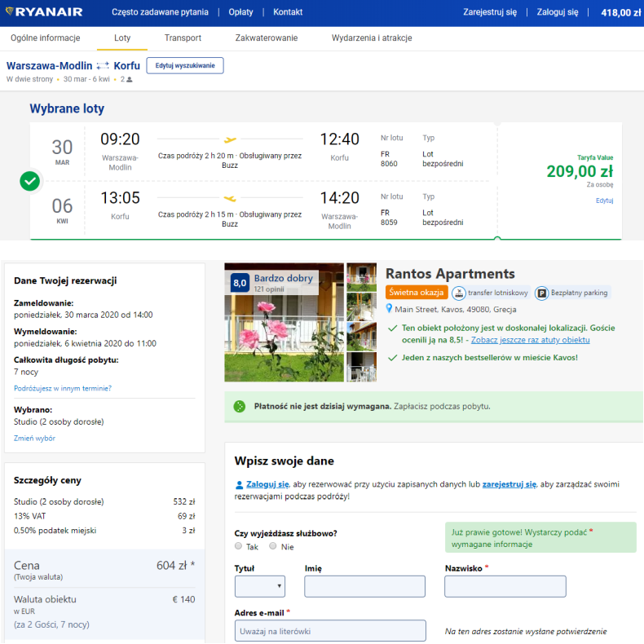This screenshot has width=644, height=644.
Task: Click Edytuj under the flight price
Action: click(604, 201)
